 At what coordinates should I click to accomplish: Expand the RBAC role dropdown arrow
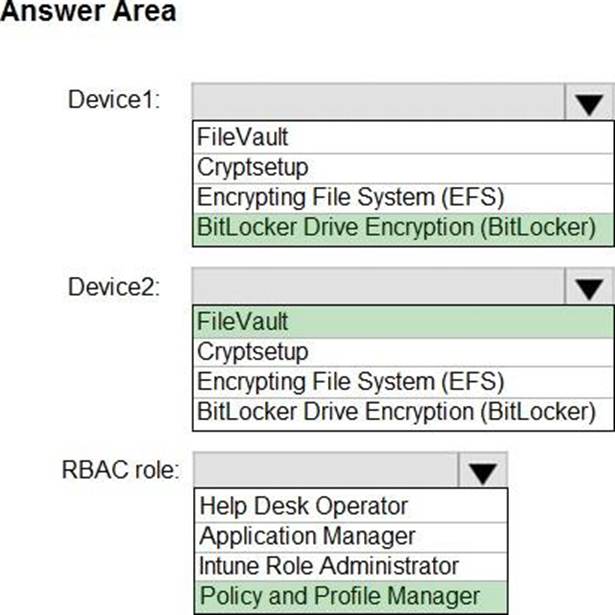point(482,470)
